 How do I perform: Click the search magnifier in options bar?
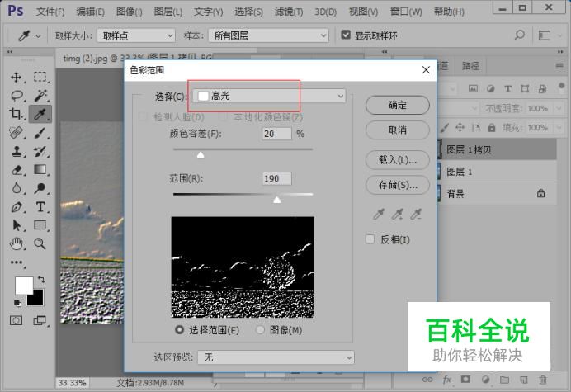coord(519,35)
